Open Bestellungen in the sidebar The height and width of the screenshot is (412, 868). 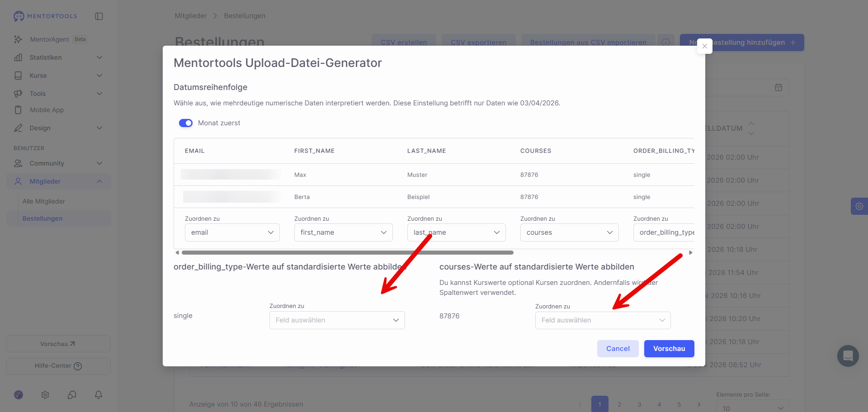59,218
